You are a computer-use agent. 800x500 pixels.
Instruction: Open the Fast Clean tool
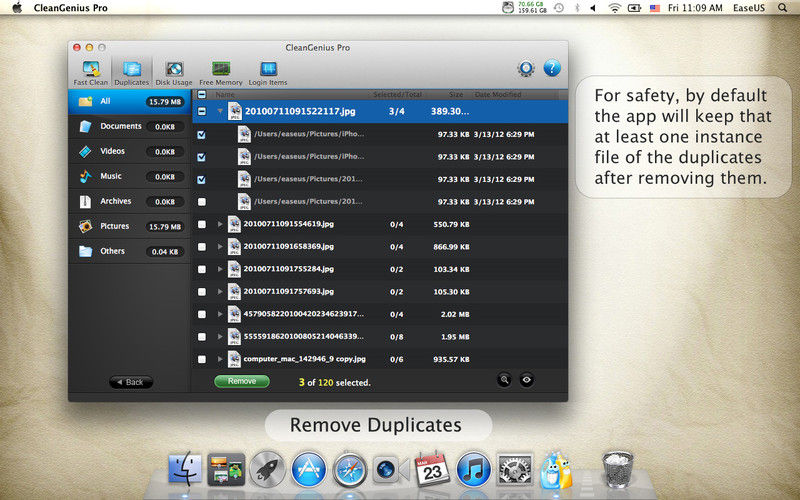click(91, 72)
